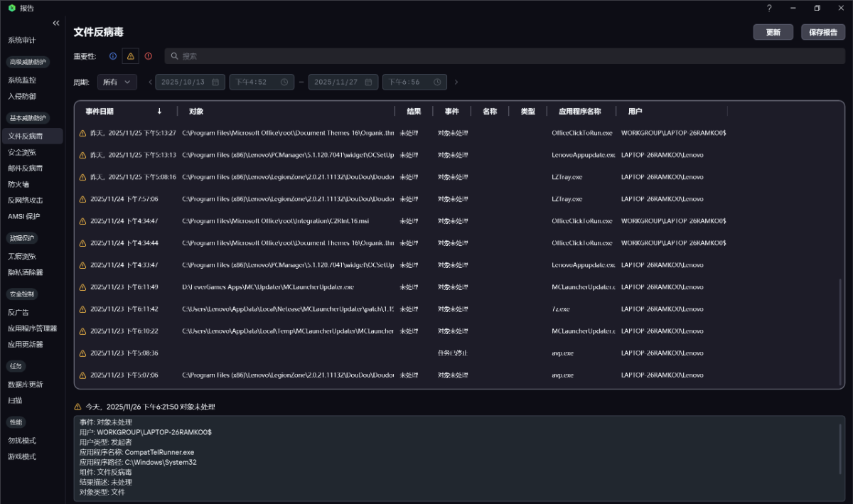Viewport: 853px width, 504px height.
Task: Sort by 事件日期 using arrow icon
Action: point(159,112)
